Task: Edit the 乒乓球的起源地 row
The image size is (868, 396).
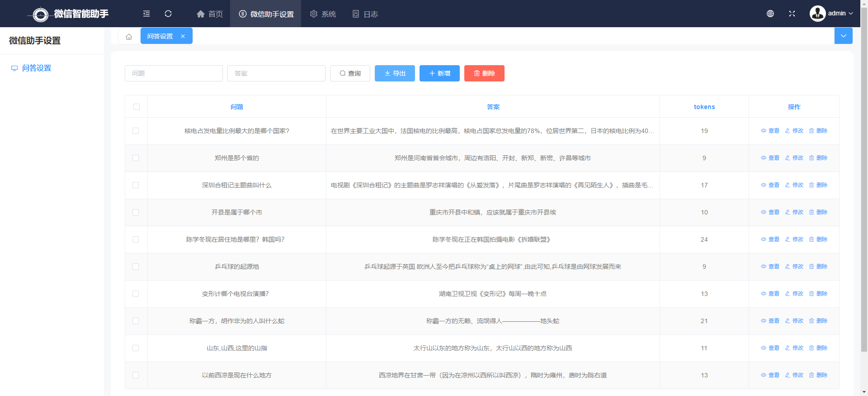Action: (794, 267)
